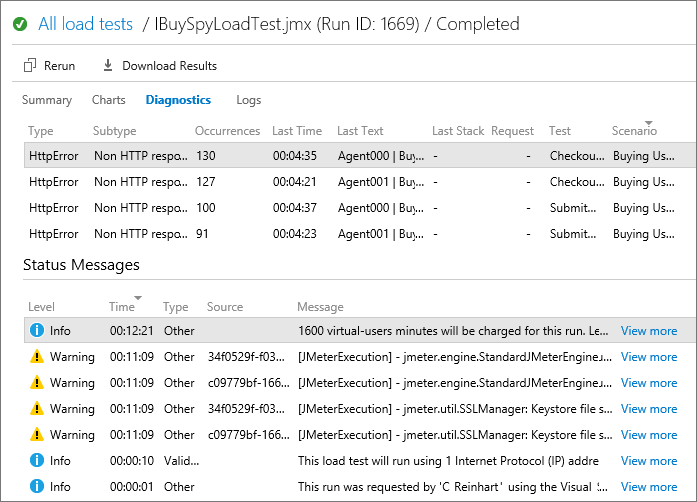Select the HttpError row with 91 occurrences
697x502 pixels.
(x=359, y=234)
